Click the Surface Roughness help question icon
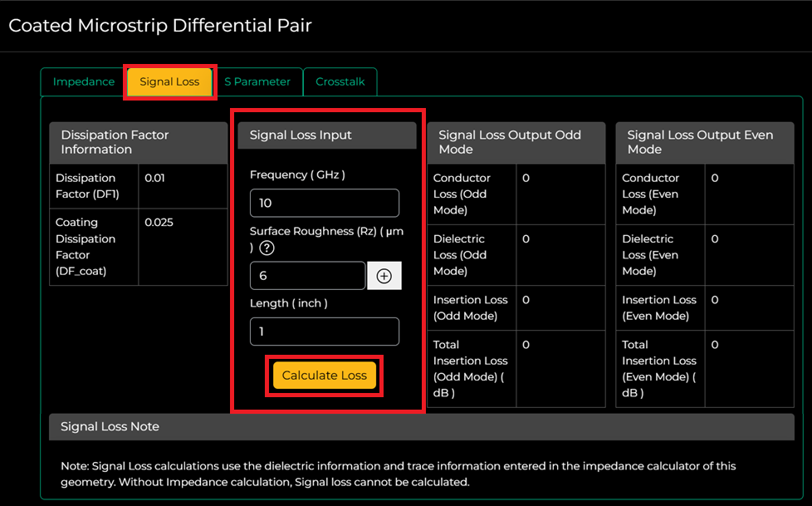 pos(267,248)
